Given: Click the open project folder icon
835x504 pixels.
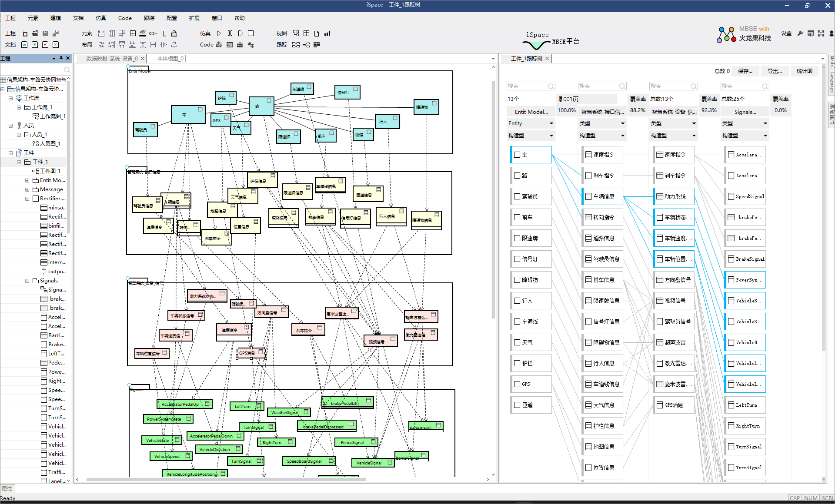Looking at the screenshot, I should (x=35, y=33).
